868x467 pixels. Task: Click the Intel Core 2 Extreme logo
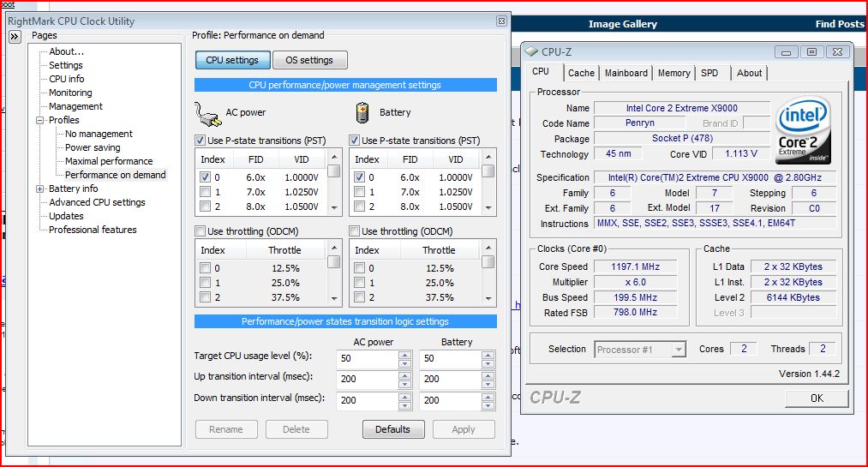803,130
